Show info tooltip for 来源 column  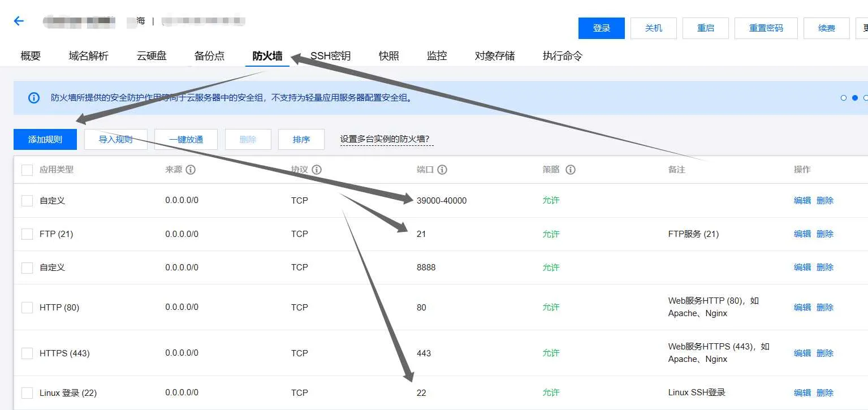tap(191, 170)
